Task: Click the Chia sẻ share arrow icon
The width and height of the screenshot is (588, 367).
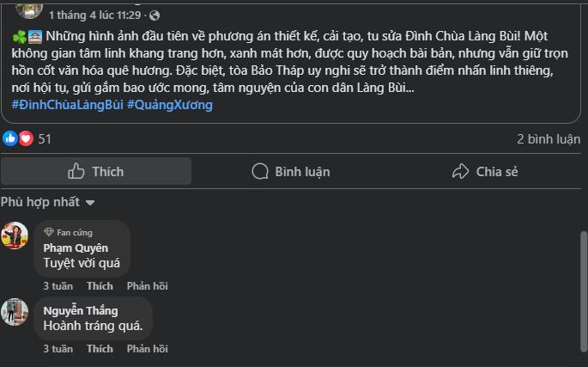Action: [460, 171]
